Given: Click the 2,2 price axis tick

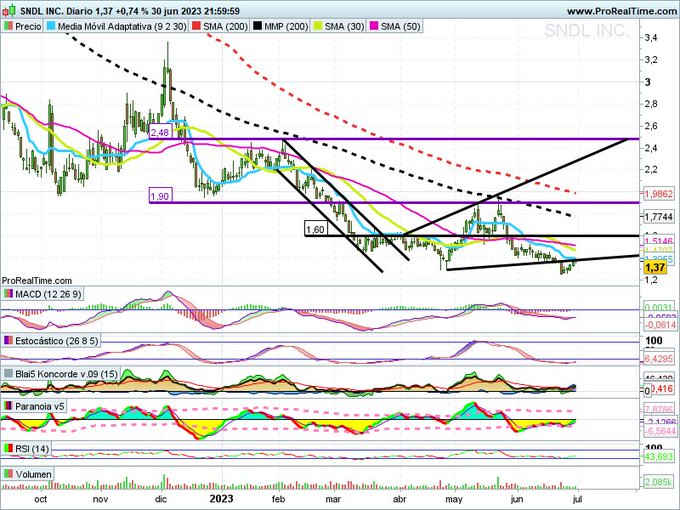Looking at the screenshot, I should click(x=651, y=170).
